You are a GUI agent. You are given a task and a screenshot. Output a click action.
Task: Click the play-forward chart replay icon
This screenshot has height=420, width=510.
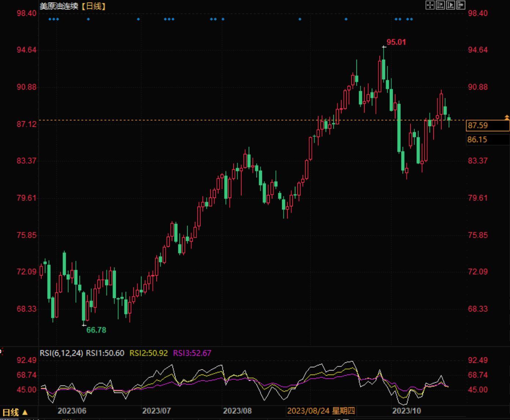click(450, 5)
